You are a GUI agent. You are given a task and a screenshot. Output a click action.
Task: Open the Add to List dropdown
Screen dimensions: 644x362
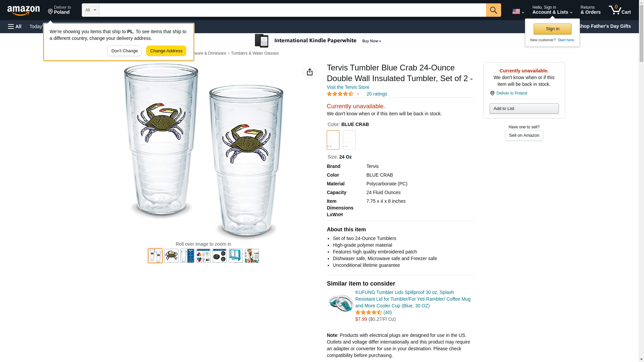coord(524,109)
